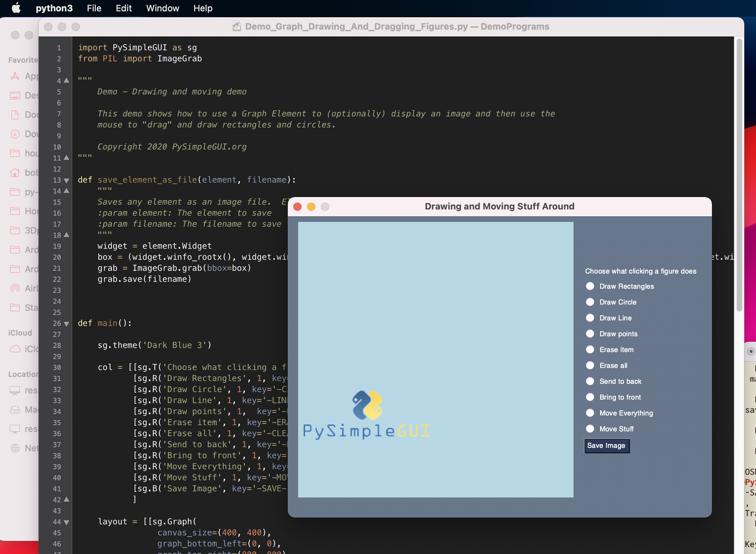
Task: Open the Window menu
Action: (x=162, y=8)
